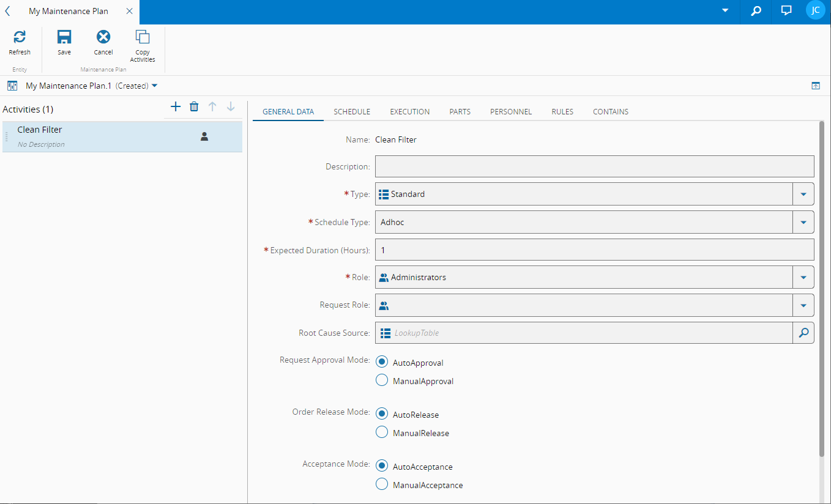Viewport: 831px width, 504px height.
Task: Click the JC user avatar button
Action: point(815,10)
